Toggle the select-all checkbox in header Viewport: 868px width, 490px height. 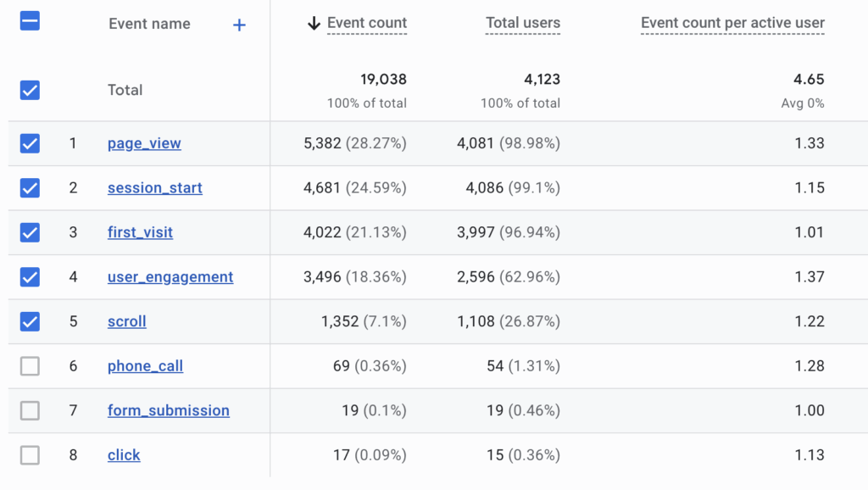click(30, 21)
